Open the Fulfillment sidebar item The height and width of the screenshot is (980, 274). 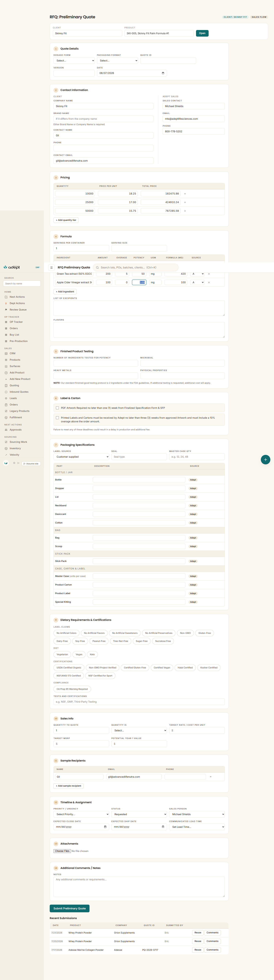tap(16, 418)
